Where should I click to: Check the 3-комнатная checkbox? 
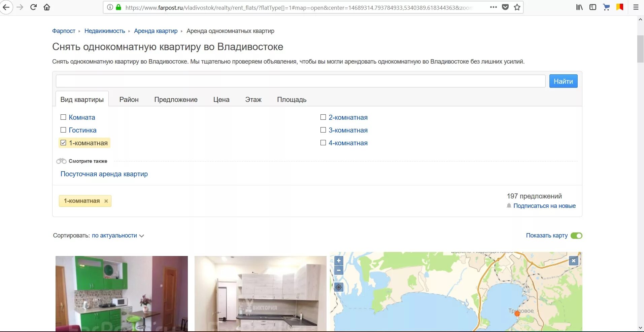point(323,130)
